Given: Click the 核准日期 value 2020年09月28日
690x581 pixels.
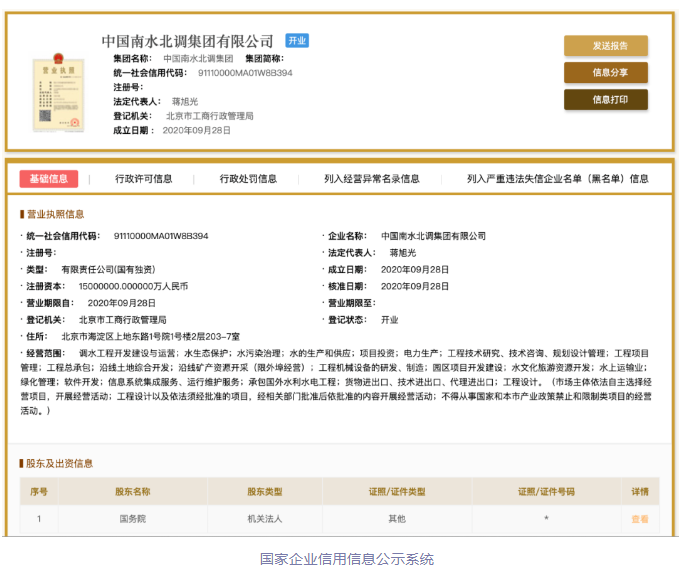Looking at the screenshot, I should pos(415,287).
